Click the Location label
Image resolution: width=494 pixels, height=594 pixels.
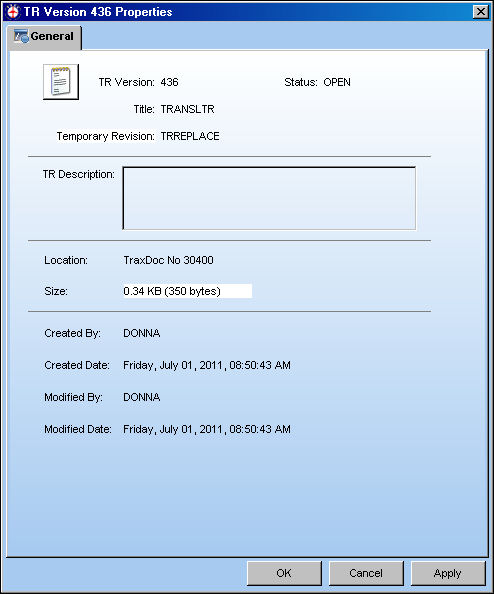66,260
